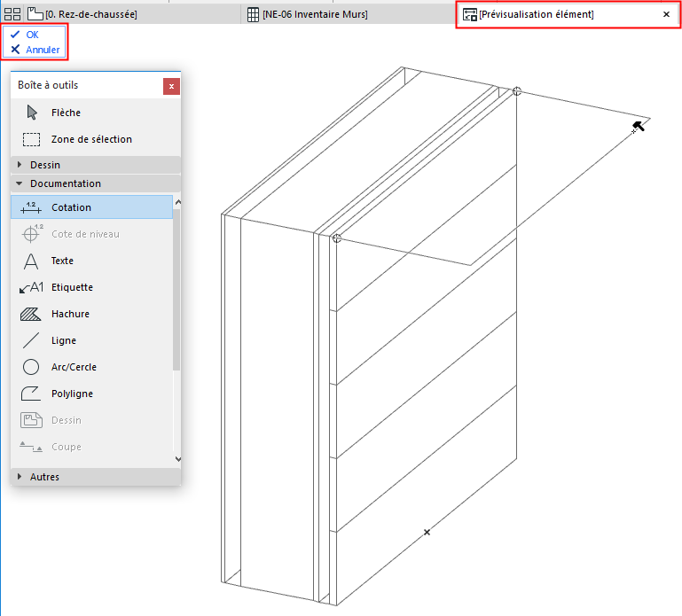Click the toolbox scrollbar down arrow
Viewport: 682px width, 616px height.
177,458
